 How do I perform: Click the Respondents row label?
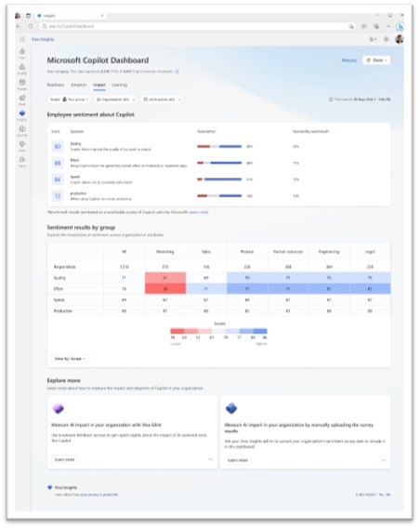[65, 267]
